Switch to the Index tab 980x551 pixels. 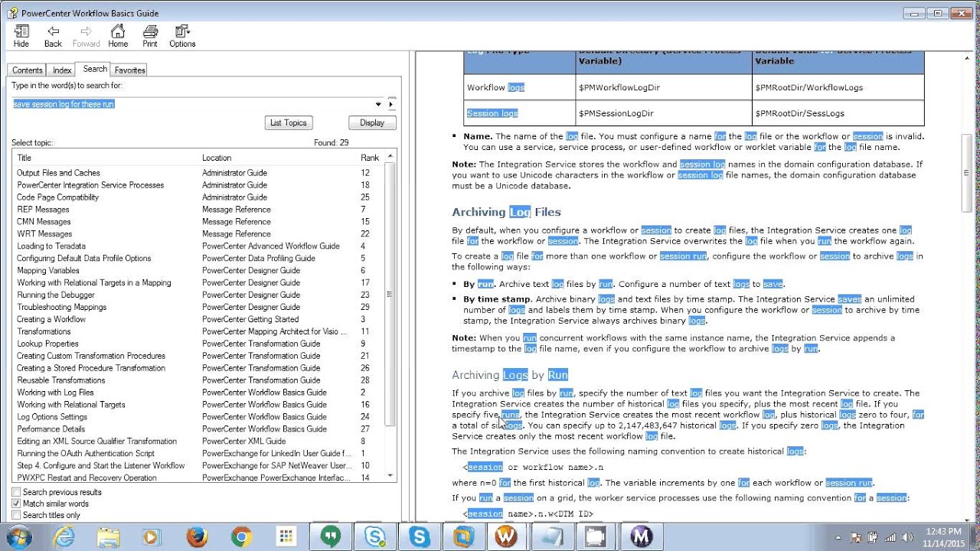coord(62,70)
